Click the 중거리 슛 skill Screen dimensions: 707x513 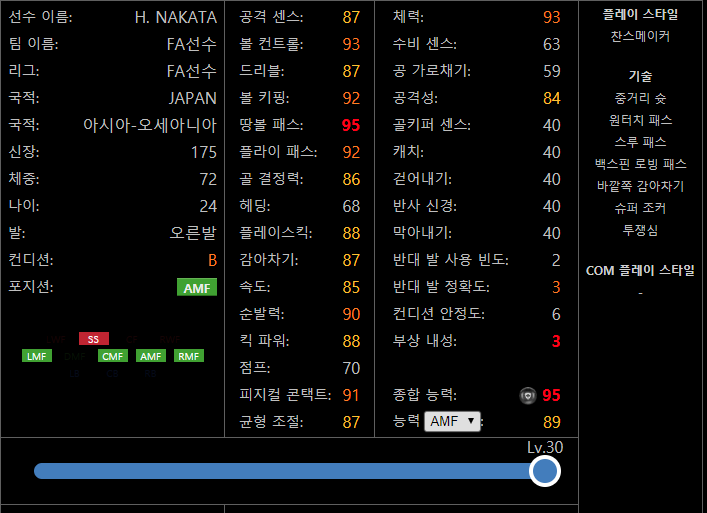coord(640,98)
